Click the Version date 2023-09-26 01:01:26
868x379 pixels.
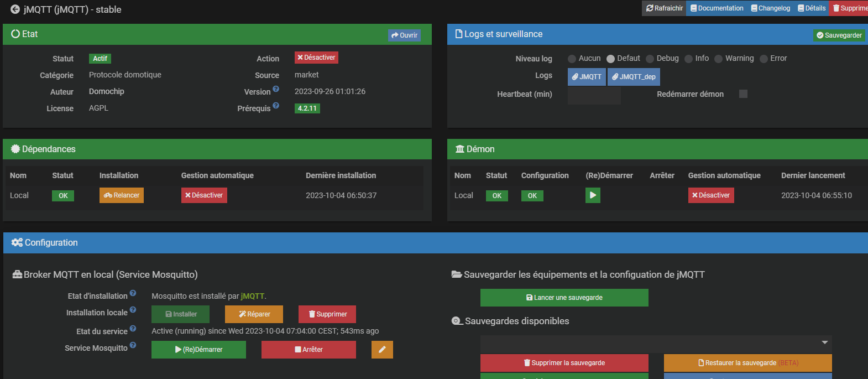click(330, 91)
